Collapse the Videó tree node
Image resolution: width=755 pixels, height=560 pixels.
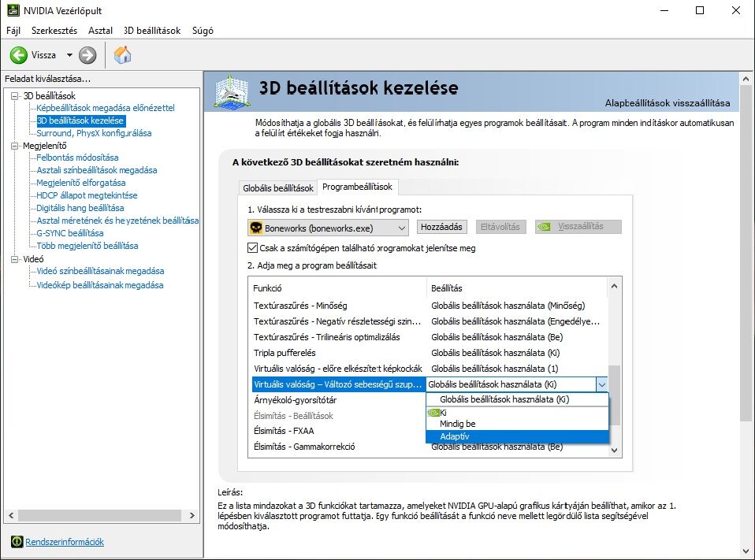pyautogui.click(x=14, y=259)
